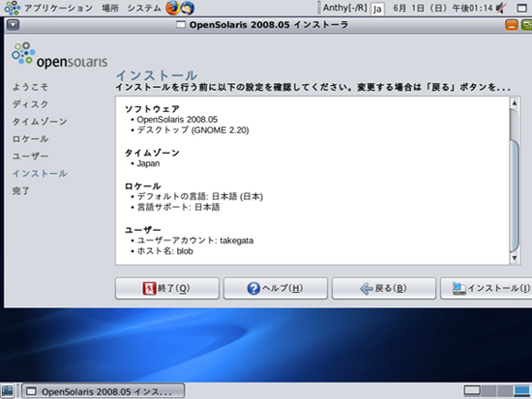The image size is (532, 399).
Task: Click the ヘルプ(H) help button
Action: (275, 289)
